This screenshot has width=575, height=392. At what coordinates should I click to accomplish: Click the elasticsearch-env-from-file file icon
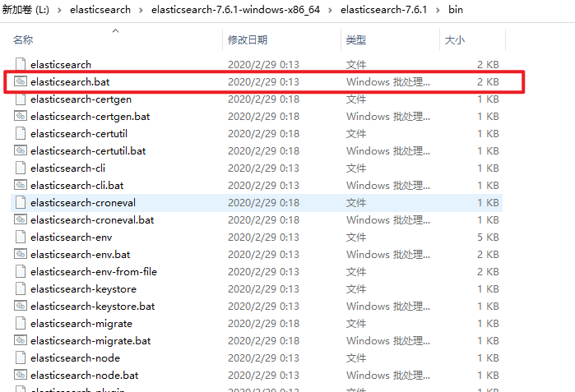coord(21,271)
